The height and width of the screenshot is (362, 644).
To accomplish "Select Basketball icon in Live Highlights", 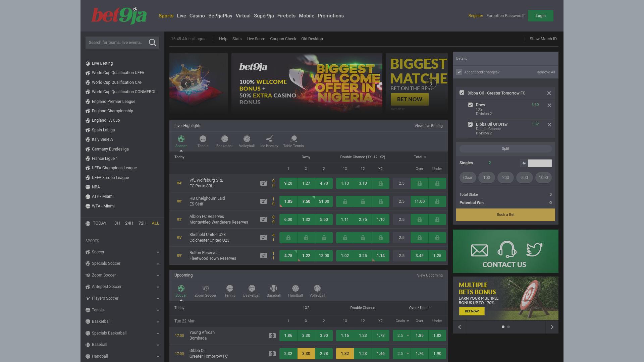I will [x=225, y=139].
